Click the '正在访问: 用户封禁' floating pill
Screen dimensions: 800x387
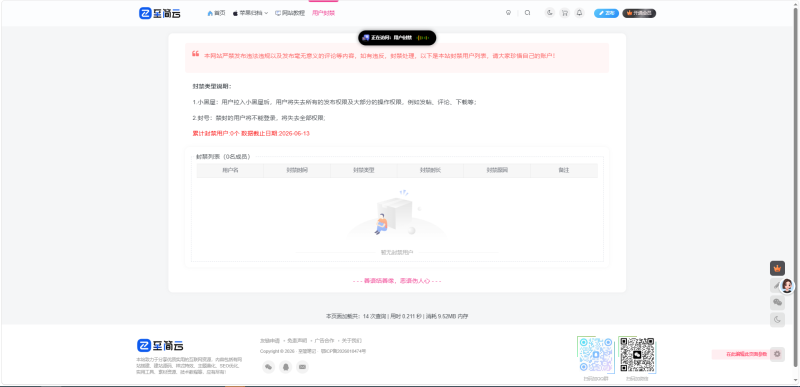pyautogui.click(x=397, y=38)
